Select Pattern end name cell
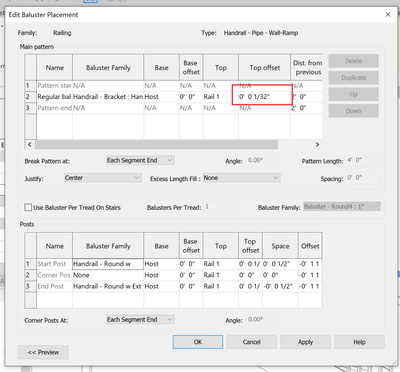 (54, 108)
